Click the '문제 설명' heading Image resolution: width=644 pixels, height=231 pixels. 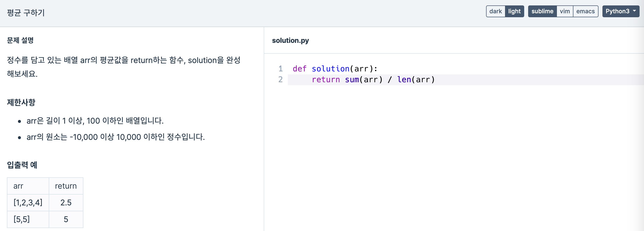coord(20,40)
